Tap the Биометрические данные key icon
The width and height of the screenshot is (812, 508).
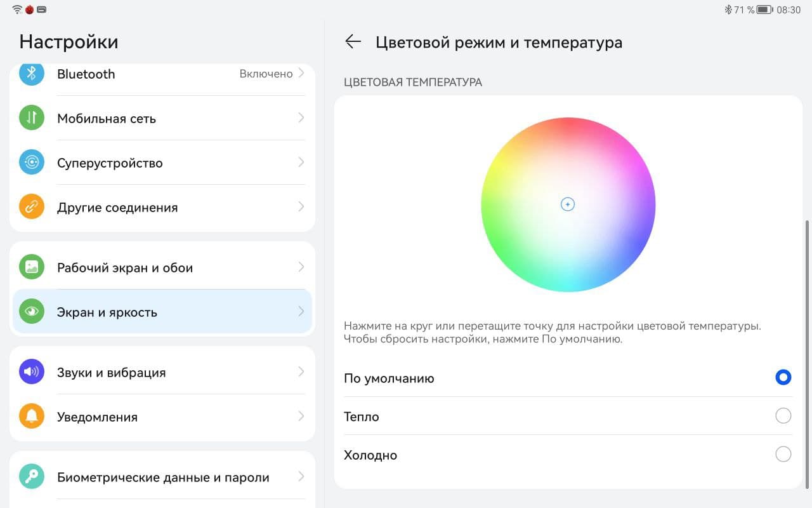pyautogui.click(x=32, y=477)
